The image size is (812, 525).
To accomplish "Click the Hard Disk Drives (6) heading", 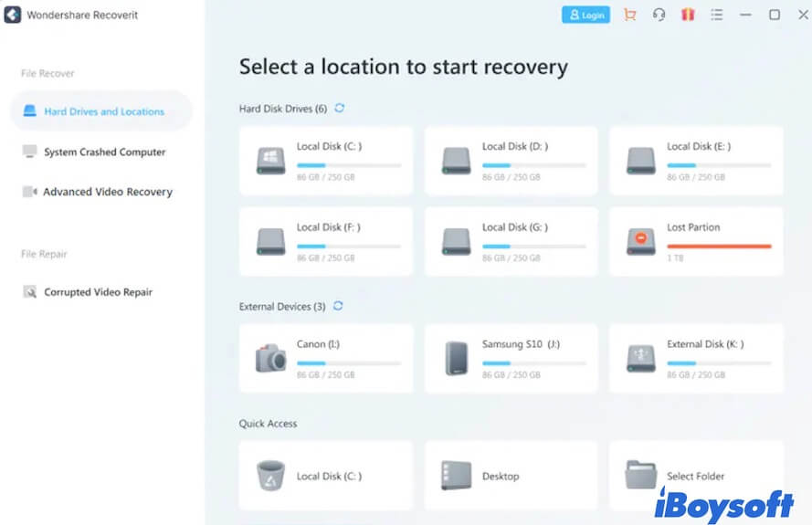I will click(283, 109).
